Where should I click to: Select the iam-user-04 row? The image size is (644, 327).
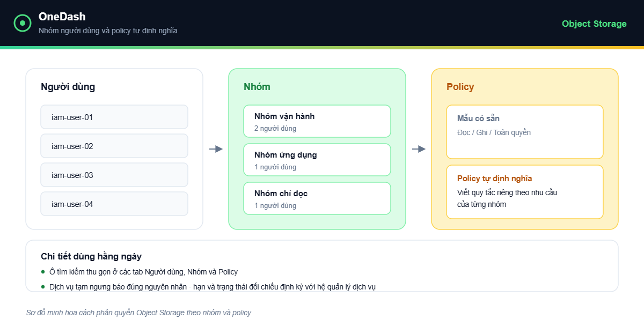tap(114, 204)
